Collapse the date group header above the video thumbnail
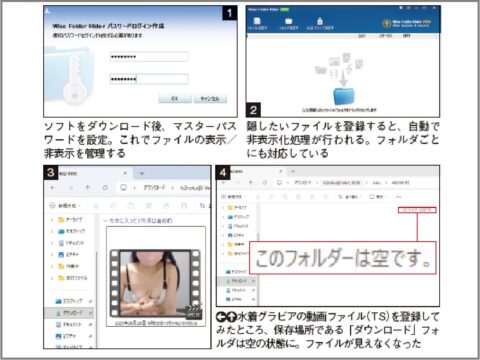 105,220
